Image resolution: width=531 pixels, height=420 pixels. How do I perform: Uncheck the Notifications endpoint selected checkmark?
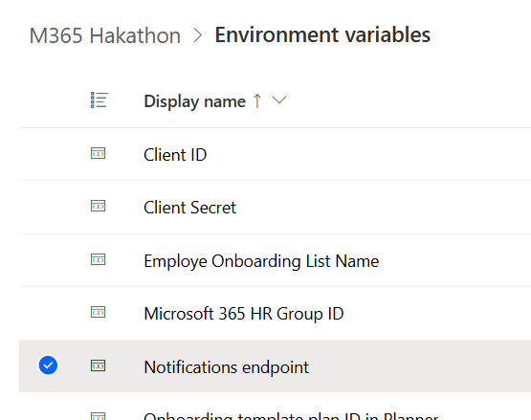48,365
